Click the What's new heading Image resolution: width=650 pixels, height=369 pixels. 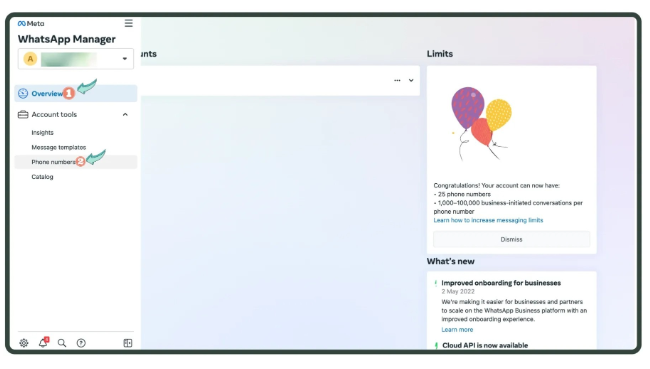[x=451, y=261]
